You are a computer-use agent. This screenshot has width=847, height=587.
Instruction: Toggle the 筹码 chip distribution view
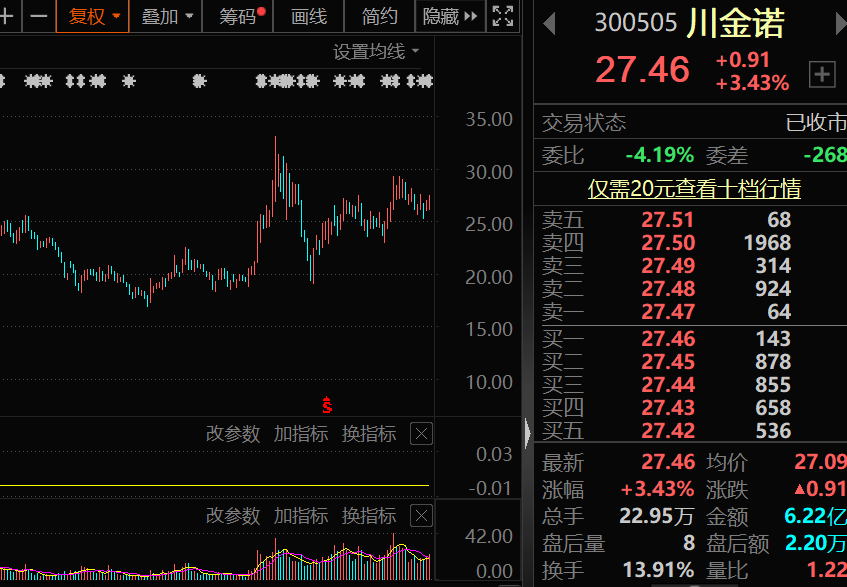point(240,16)
